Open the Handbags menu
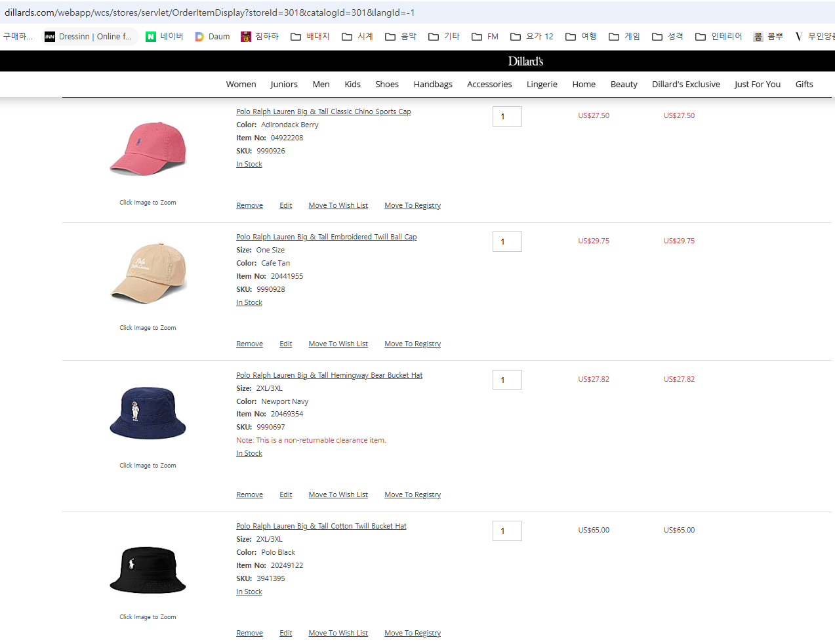 click(x=433, y=85)
